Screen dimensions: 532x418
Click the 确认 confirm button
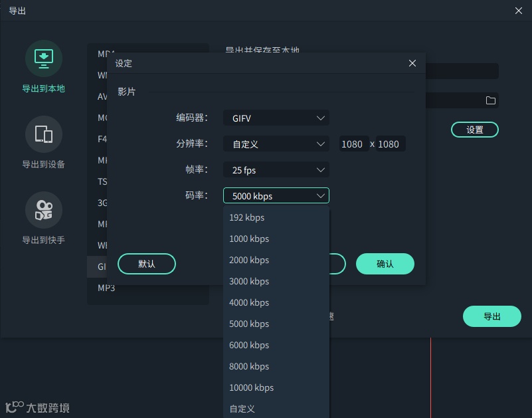[x=385, y=264]
